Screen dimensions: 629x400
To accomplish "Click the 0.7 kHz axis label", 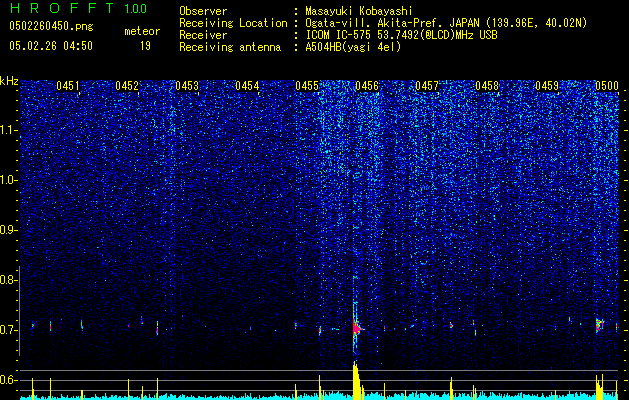I will (7, 330).
